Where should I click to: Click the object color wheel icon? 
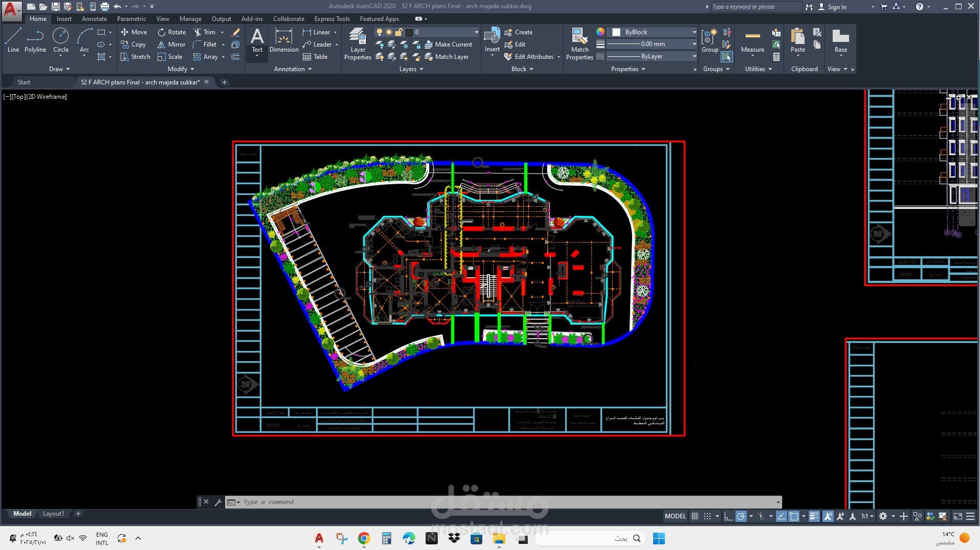click(x=600, y=32)
